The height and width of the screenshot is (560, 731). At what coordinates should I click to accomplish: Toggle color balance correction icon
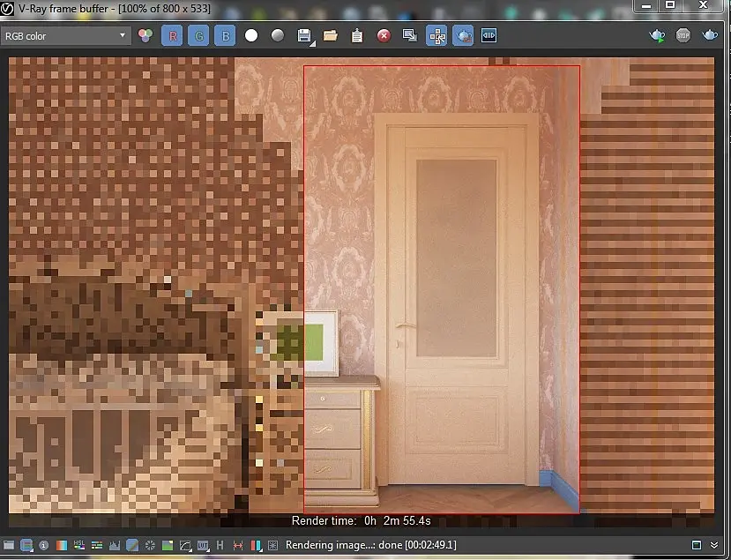[x=97, y=545]
